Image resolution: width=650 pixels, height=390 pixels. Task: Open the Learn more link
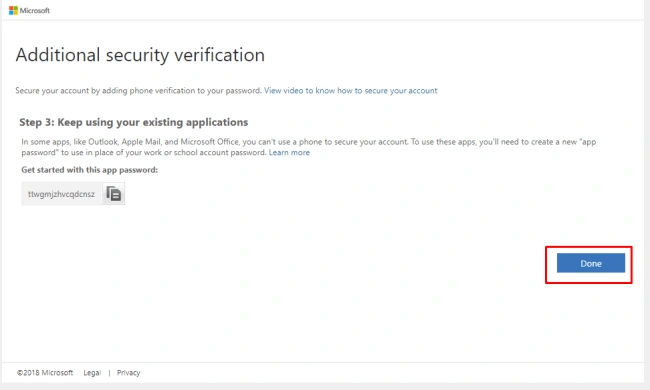pyautogui.click(x=289, y=153)
